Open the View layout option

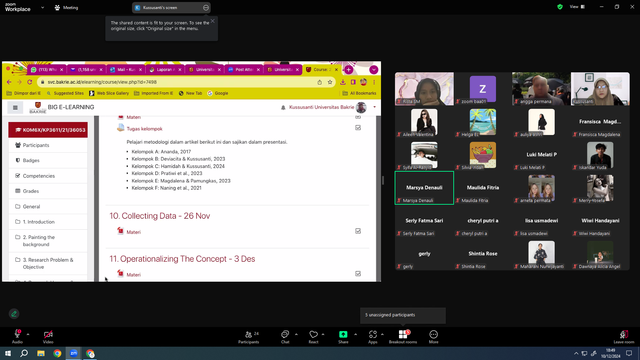577,7
